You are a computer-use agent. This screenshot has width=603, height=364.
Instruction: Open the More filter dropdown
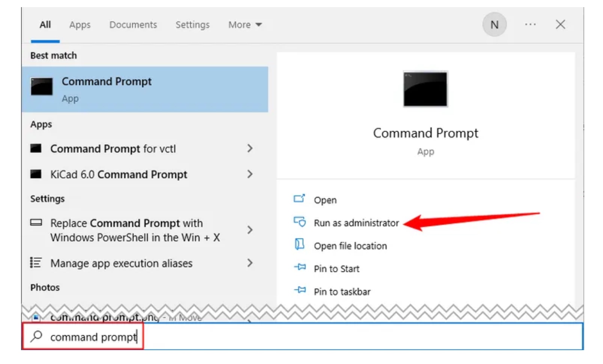click(x=245, y=25)
